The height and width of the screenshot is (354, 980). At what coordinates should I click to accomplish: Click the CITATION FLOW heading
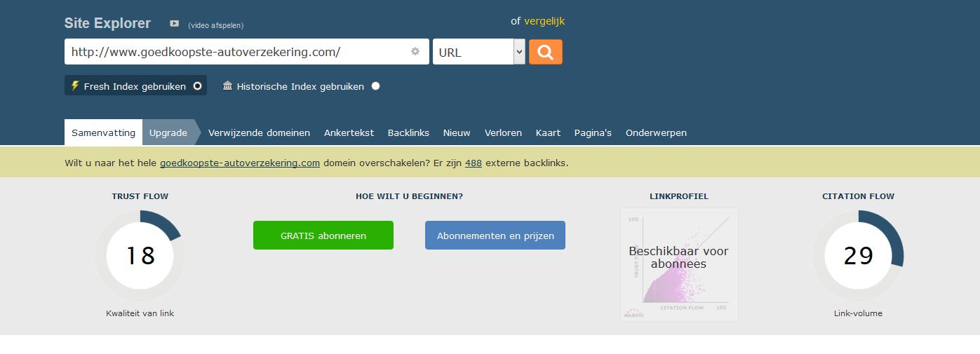click(x=859, y=196)
